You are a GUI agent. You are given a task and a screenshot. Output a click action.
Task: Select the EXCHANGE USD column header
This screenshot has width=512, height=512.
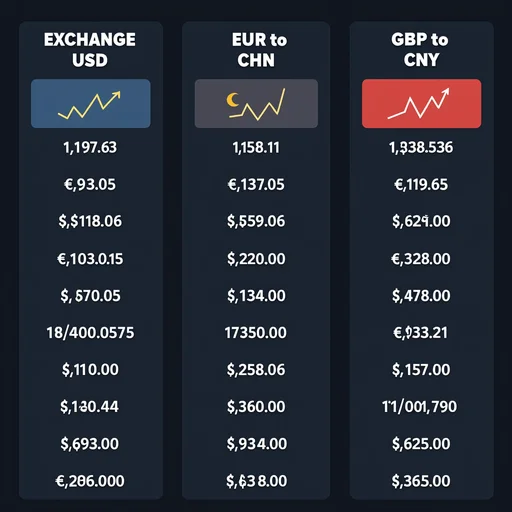[90, 50]
